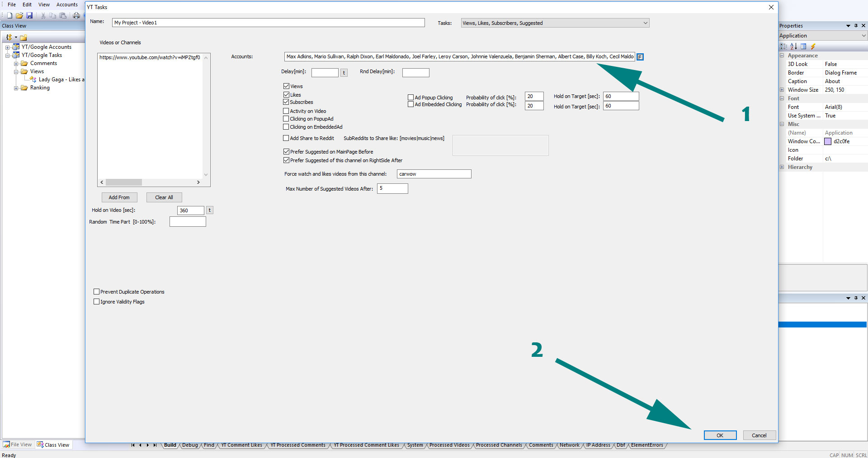Expand the Ranking folder in the tree
The width and height of the screenshot is (868, 458).
pos(16,88)
